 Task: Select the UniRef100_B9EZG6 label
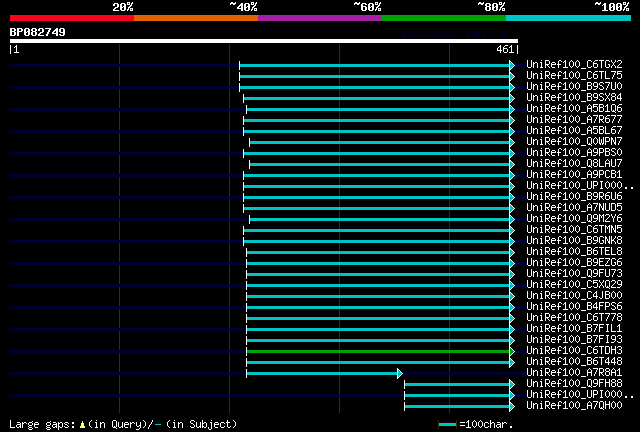pos(574,263)
